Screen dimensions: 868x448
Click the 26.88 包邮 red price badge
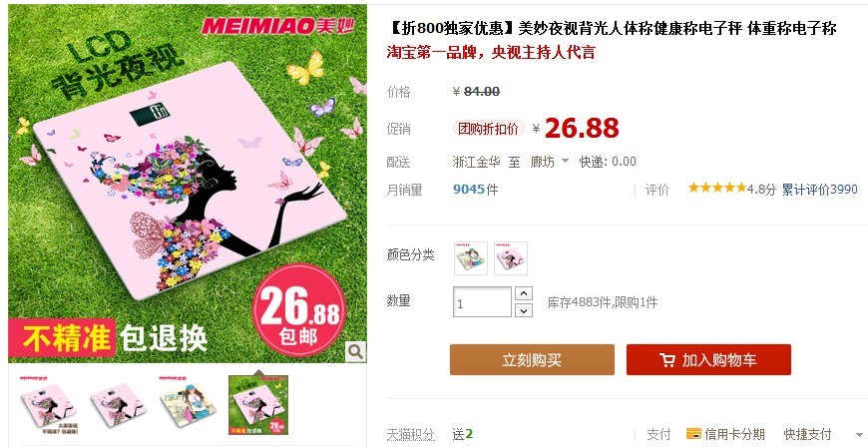click(299, 310)
